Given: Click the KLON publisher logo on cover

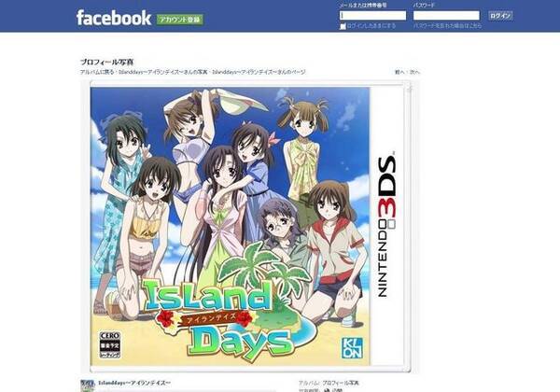Looking at the screenshot, I should [x=352, y=348].
